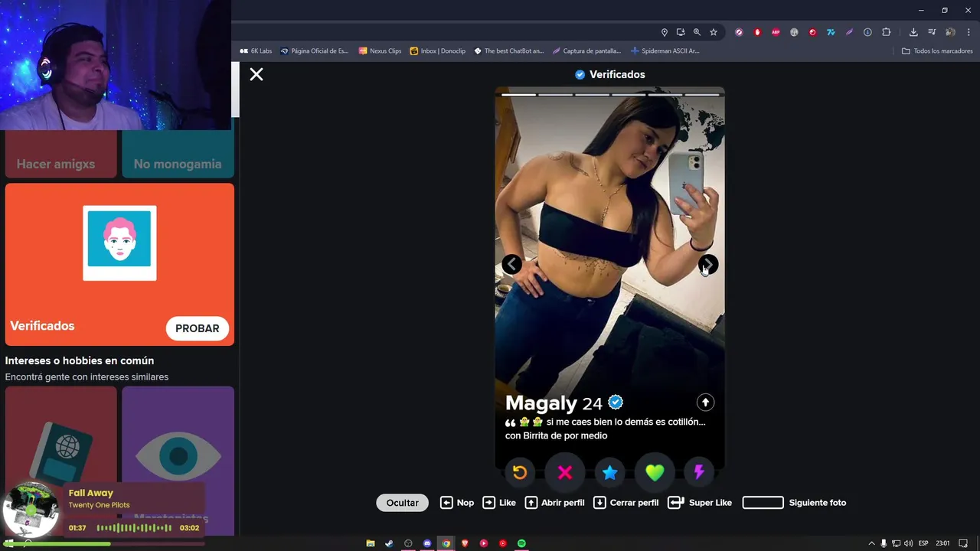Click the yellow Rewind button

[520, 472]
